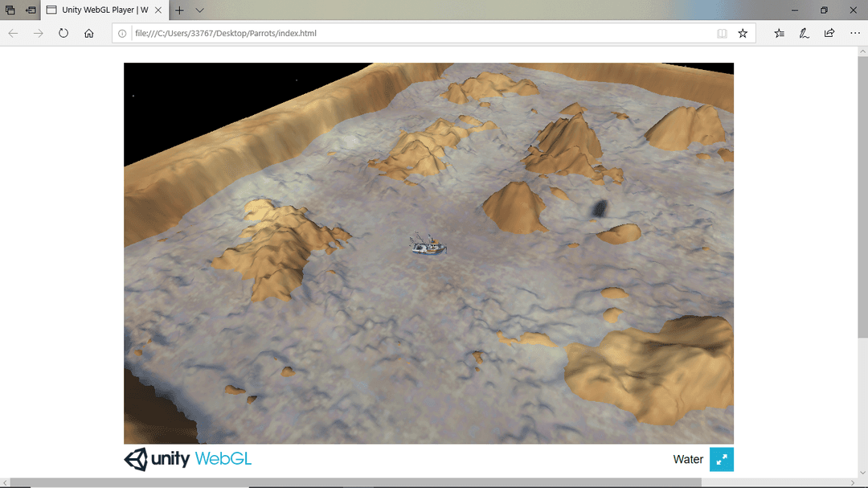Click the Water title text
868x488 pixels.
tap(688, 459)
